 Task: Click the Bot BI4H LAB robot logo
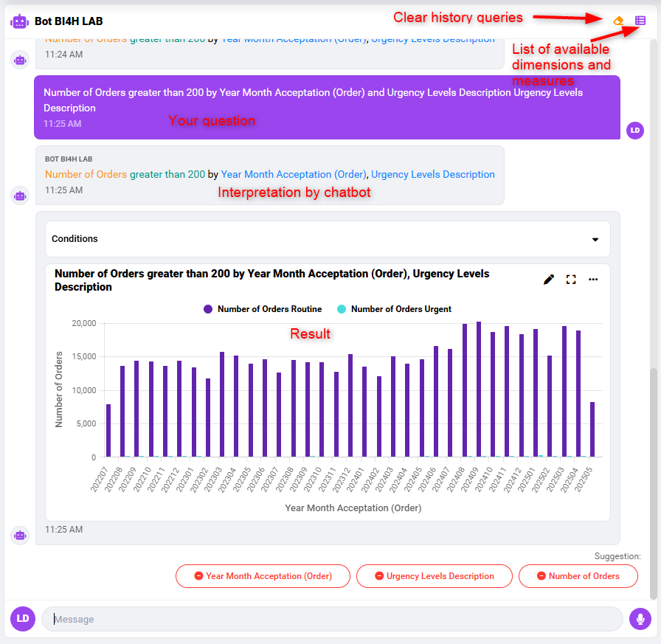tap(19, 21)
